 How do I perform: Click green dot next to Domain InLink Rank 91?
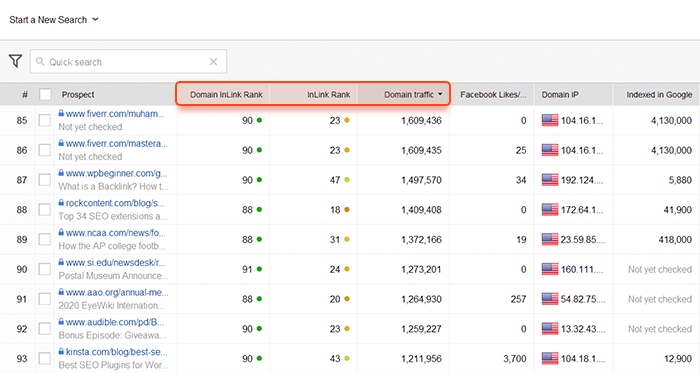259,269
